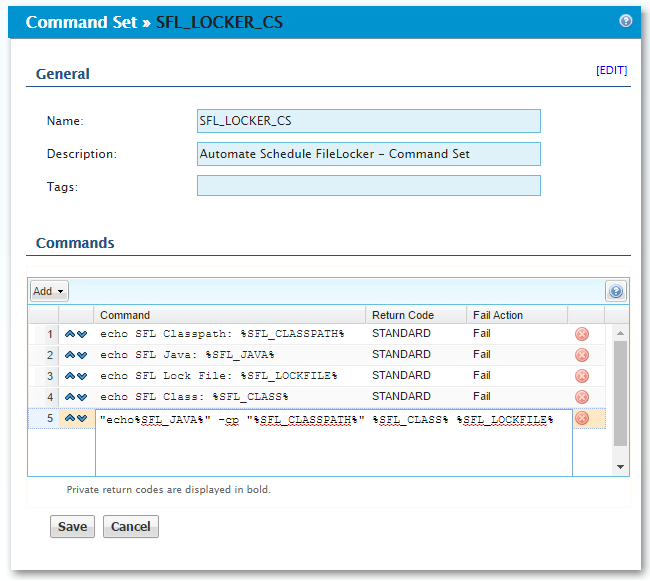The width and height of the screenshot is (650, 581).
Task: Move command 5 up with up arrow
Action: [x=70, y=418]
